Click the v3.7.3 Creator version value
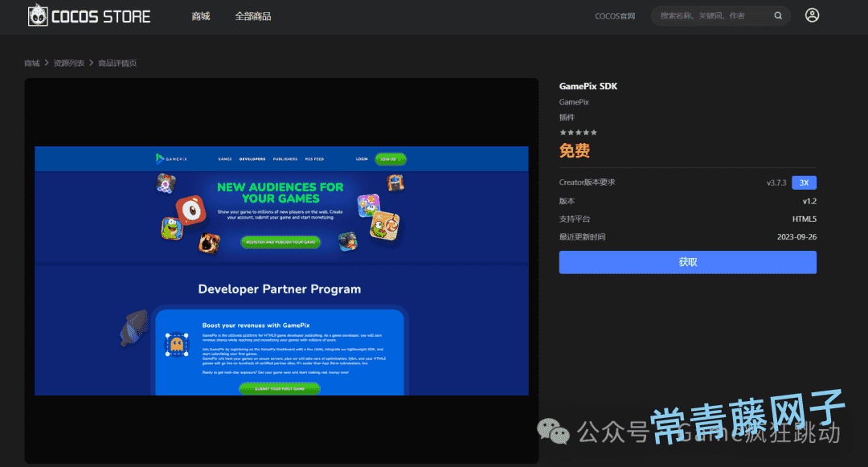The width and height of the screenshot is (868, 467). 776,182
